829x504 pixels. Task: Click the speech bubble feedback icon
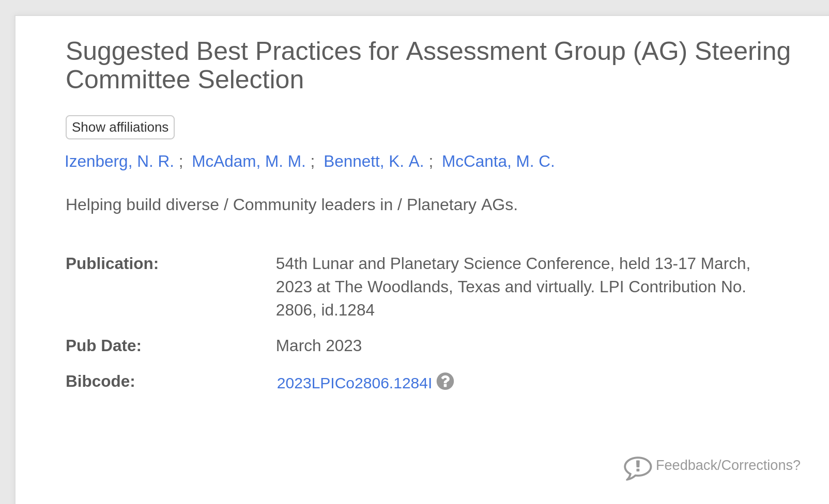(x=637, y=467)
